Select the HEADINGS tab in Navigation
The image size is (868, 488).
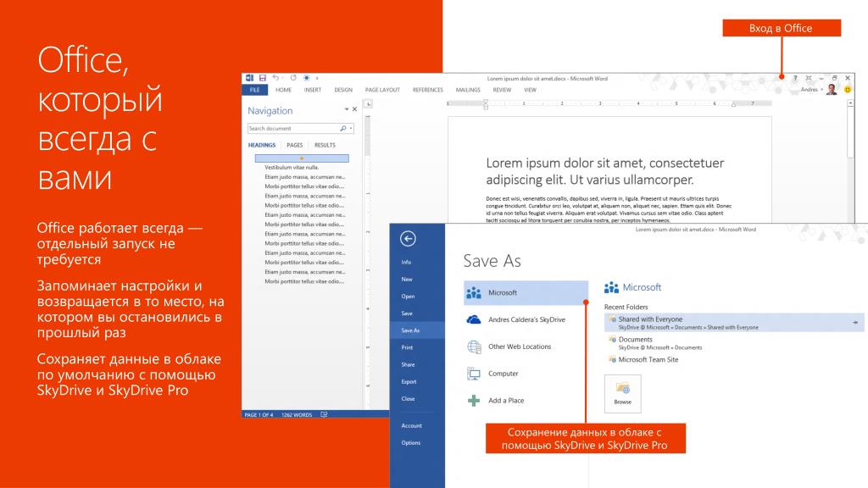coord(262,145)
